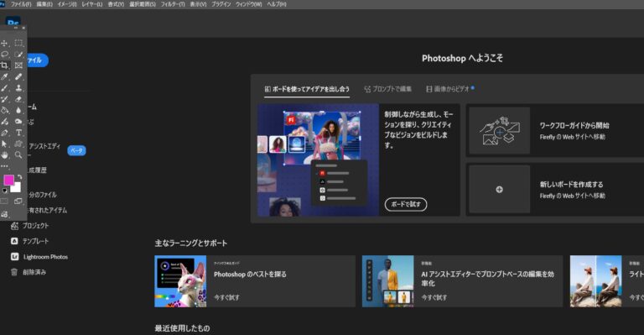Select the Eyedropper tool

coord(4,76)
